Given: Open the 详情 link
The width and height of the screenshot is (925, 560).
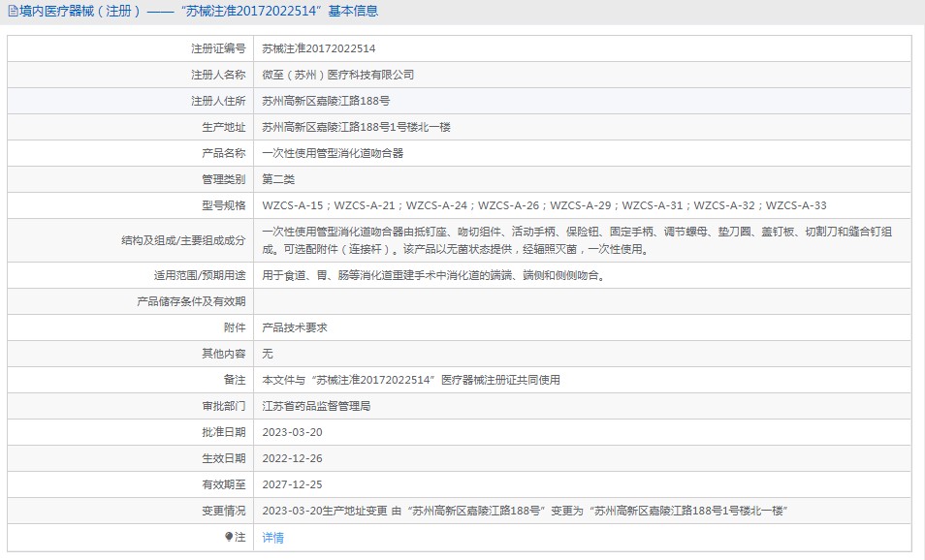Looking at the screenshot, I should pyautogui.click(x=273, y=537).
